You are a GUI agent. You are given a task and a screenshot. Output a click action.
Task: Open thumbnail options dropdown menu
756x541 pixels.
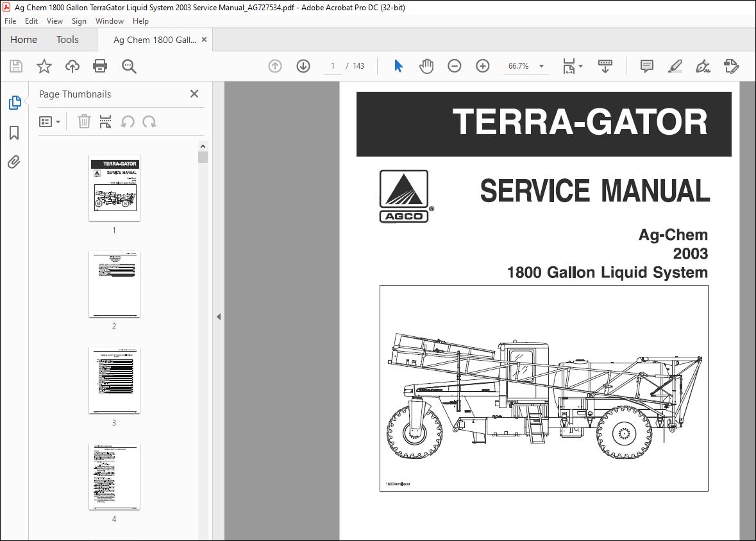(49, 122)
